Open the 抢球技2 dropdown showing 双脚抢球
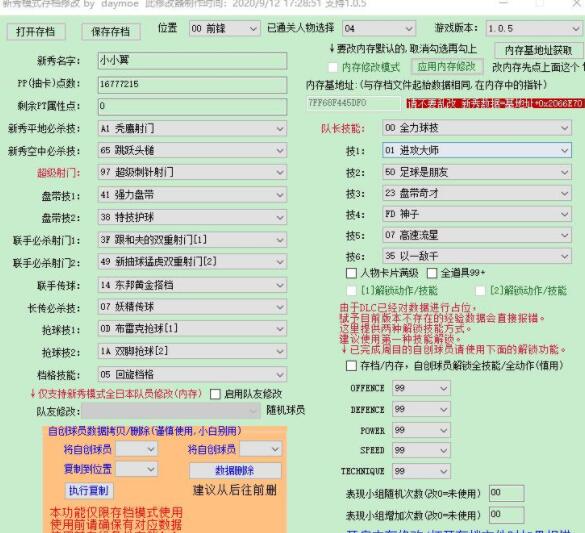This screenshot has height=533, width=585. pyautogui.click(x=193, y=351)
